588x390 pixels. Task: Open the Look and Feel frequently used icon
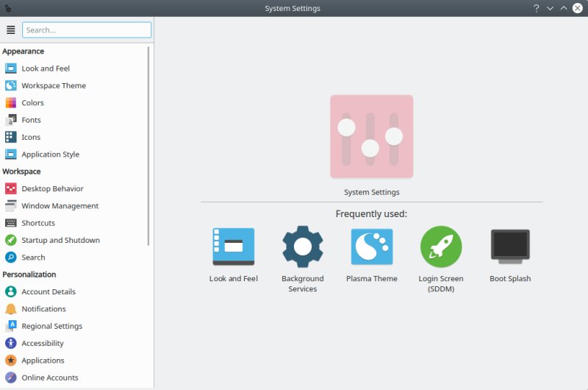pyautogui.click(x=233, y=247)
